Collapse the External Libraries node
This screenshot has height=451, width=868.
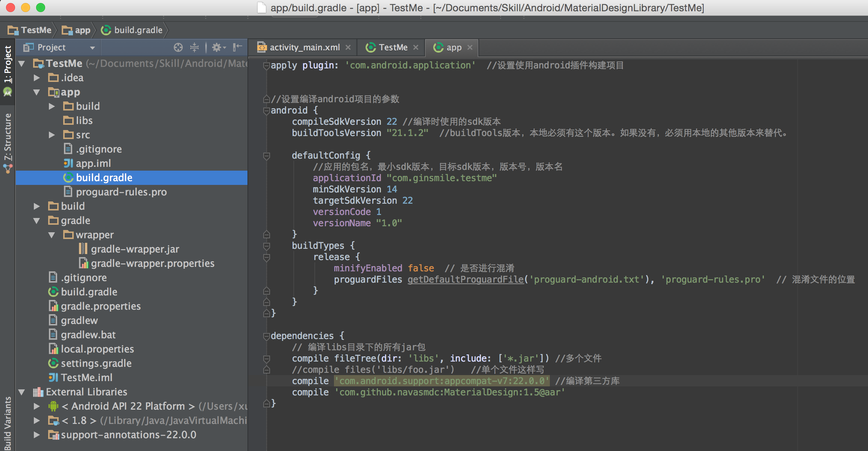(x=22, y=392)
